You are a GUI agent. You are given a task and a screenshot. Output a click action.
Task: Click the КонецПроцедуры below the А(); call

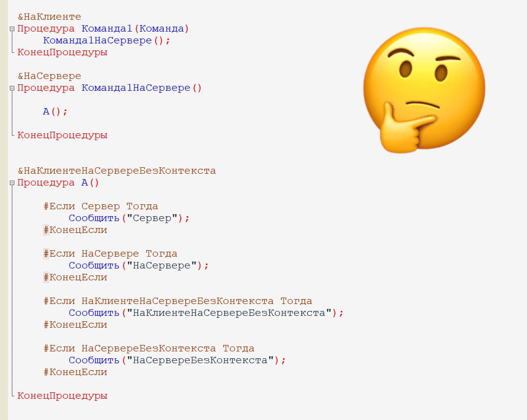[x=63, y=135]
